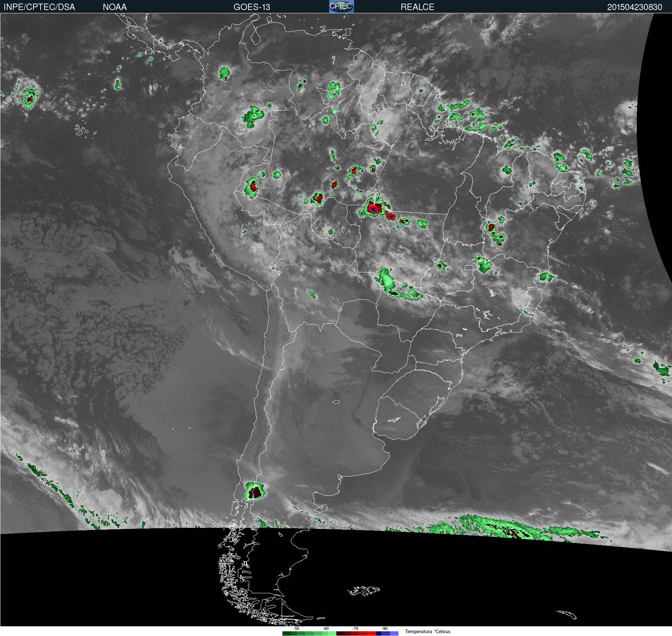Click the INPE/CPTEC/DSA header label
Screen dimensions: 672x636
pyautogui.click(x=39, y=7)
